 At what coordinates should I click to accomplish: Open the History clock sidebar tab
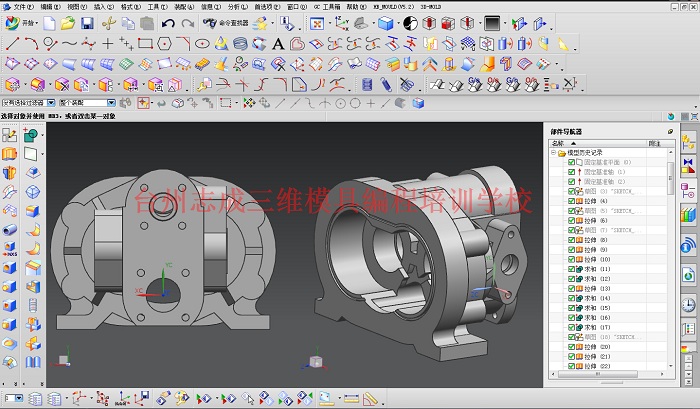(x=688, y=305)
